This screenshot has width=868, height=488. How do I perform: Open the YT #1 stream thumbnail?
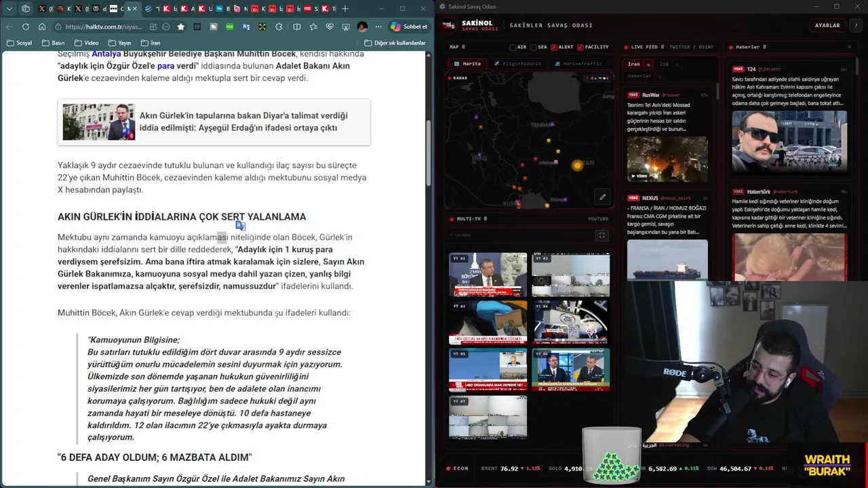pos(488,274)
